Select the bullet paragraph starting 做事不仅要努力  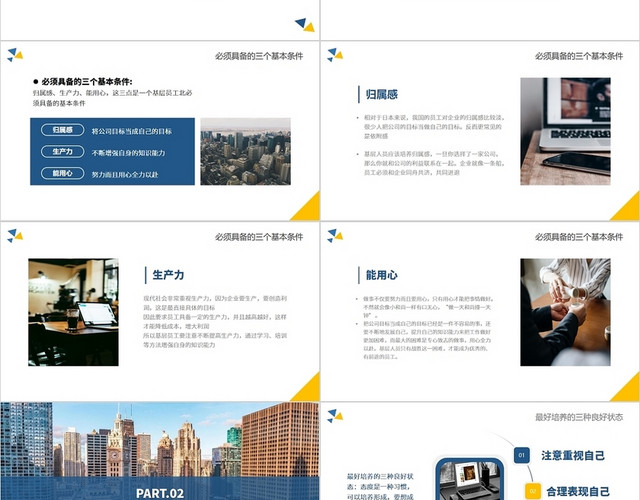click(x=427, y=307)
